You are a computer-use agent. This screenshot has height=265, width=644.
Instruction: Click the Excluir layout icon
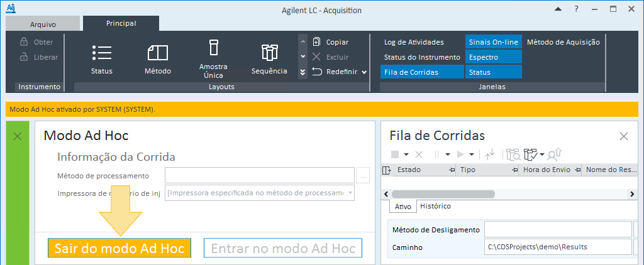pyautogui.click(x=316, y=57)
